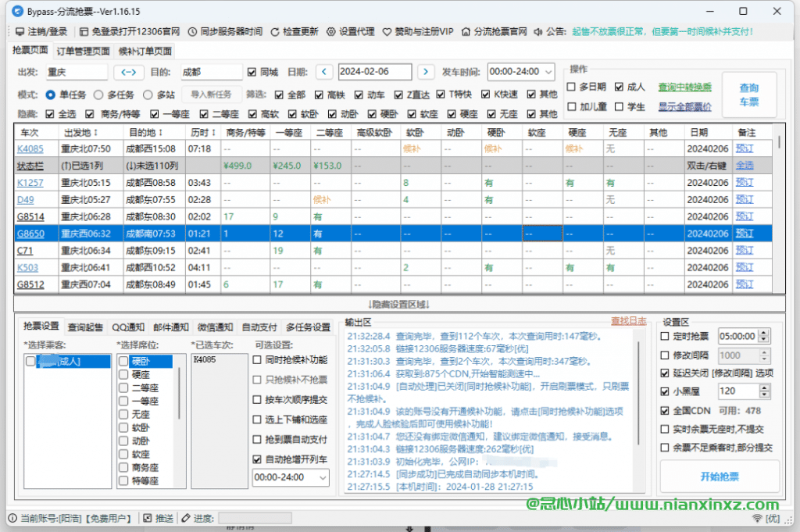800x532 pixels.
Task: Switch to 候补订单页面 tab
Action: [145, 51]
